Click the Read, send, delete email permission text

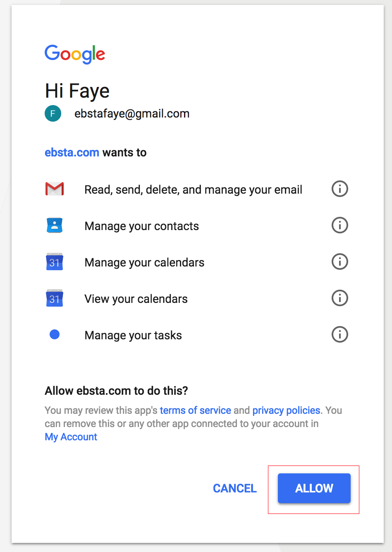193,190
